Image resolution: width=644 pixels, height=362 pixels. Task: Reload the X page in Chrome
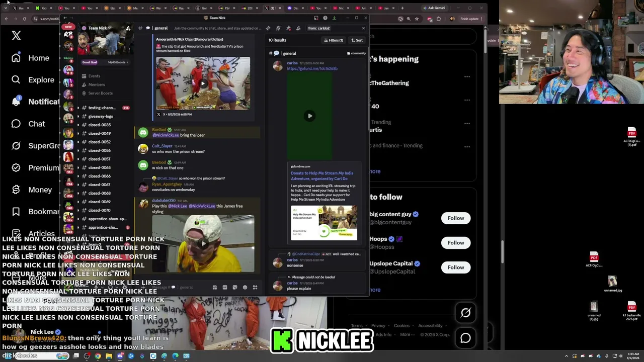click(x=24, y=19)
